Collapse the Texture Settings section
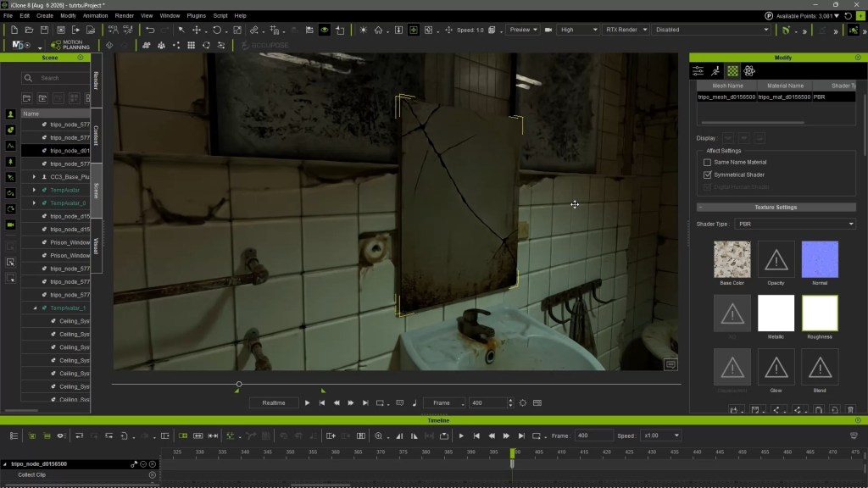 pyautogui.click(x=700, y=207)
